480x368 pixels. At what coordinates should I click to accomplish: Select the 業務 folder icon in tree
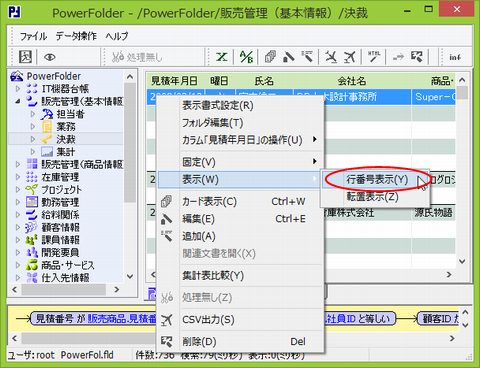coord(47,127)
